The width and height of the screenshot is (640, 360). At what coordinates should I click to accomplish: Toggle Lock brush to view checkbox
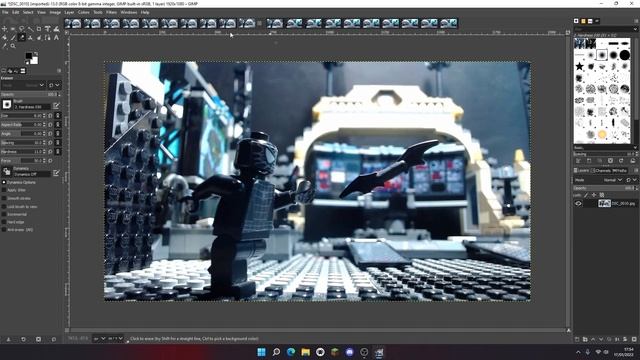4,206
